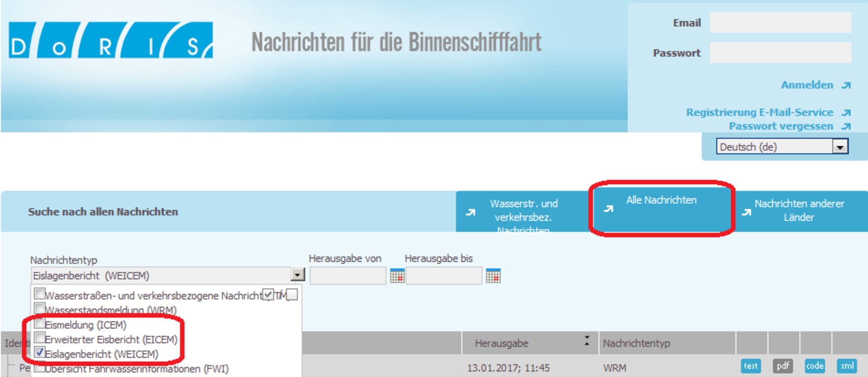This screenshot has height=377, width=868.
Task: Check Wasserstraßen- und verkehrsbezogene Nachricht option
Action: tap(39, 294)
